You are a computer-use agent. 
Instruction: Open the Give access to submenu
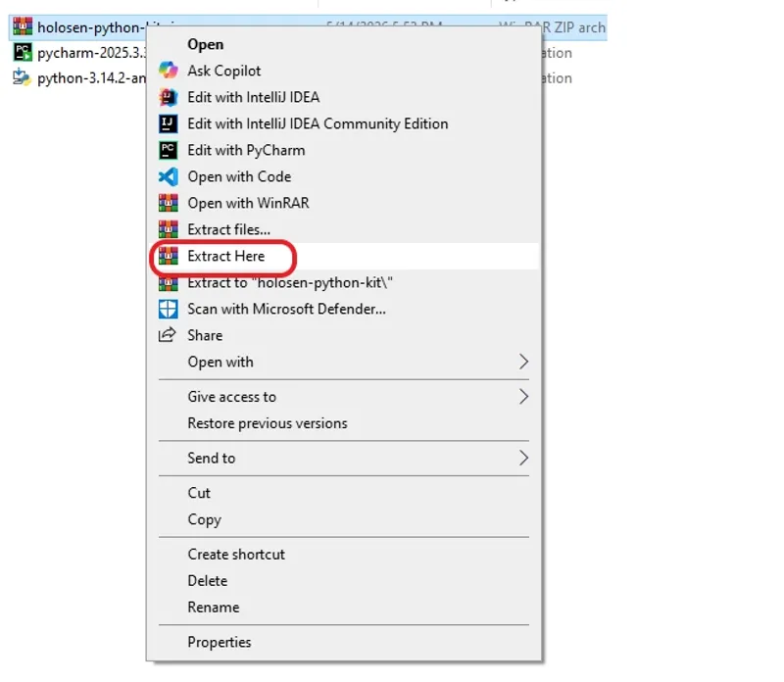(344, 397)
